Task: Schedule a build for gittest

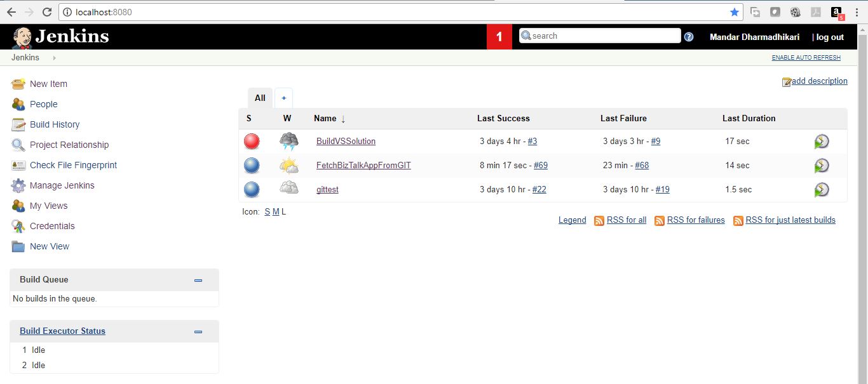Action: [822, 190]
